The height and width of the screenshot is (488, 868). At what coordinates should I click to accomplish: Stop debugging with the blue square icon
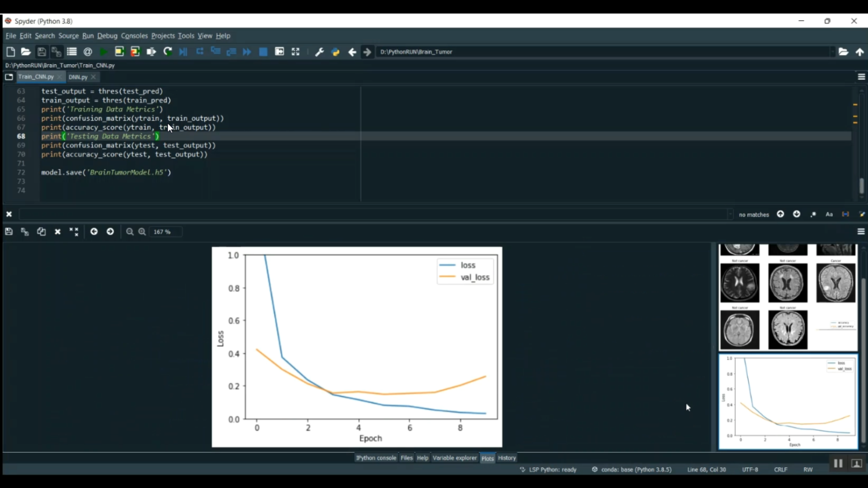pos(263,52)
